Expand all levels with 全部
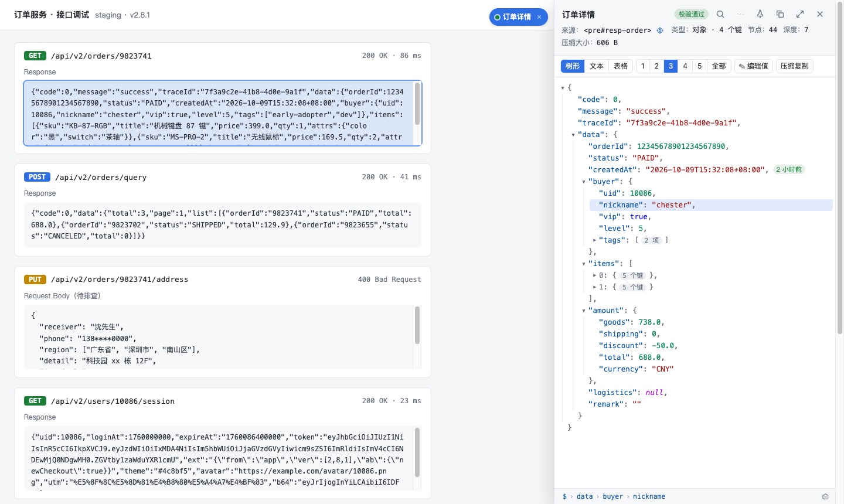This screenshot has height=504, width=844. 719,66
